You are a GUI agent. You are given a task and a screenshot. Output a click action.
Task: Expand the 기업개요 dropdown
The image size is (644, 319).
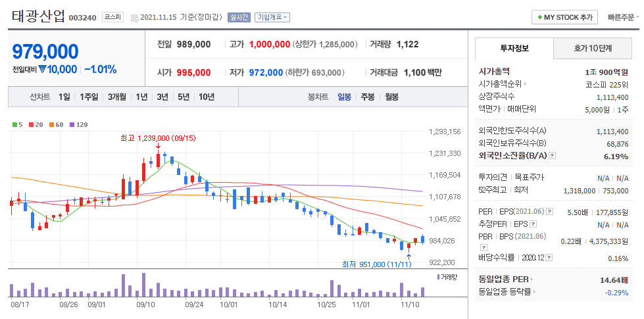pyautogui.click(x=272, y=18)
